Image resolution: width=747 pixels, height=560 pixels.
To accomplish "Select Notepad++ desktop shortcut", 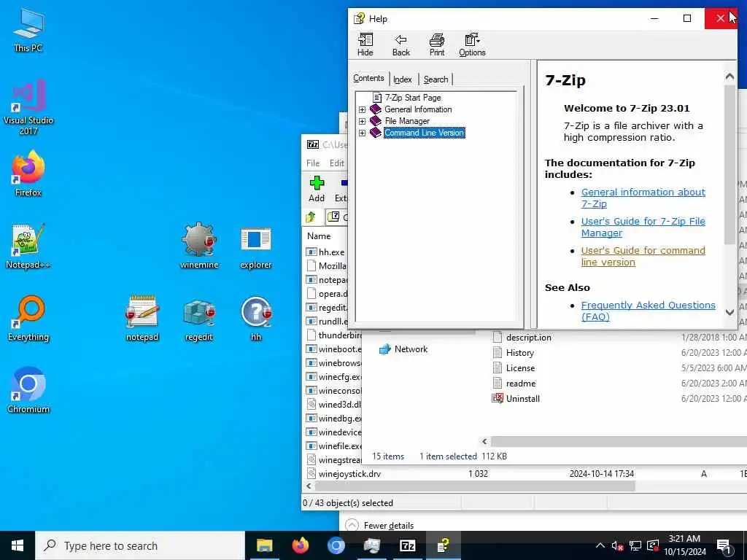I will 28,246.
